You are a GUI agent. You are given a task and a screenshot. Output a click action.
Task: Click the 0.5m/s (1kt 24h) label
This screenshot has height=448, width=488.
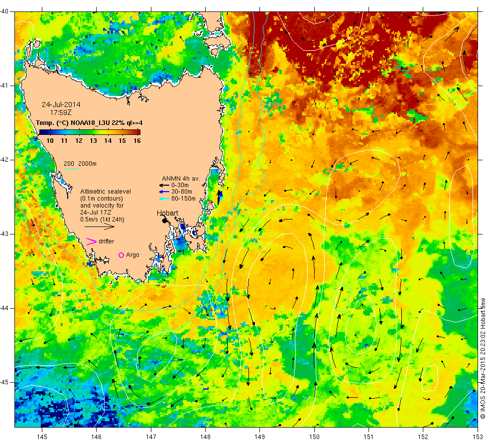click(x=102, y=220)
